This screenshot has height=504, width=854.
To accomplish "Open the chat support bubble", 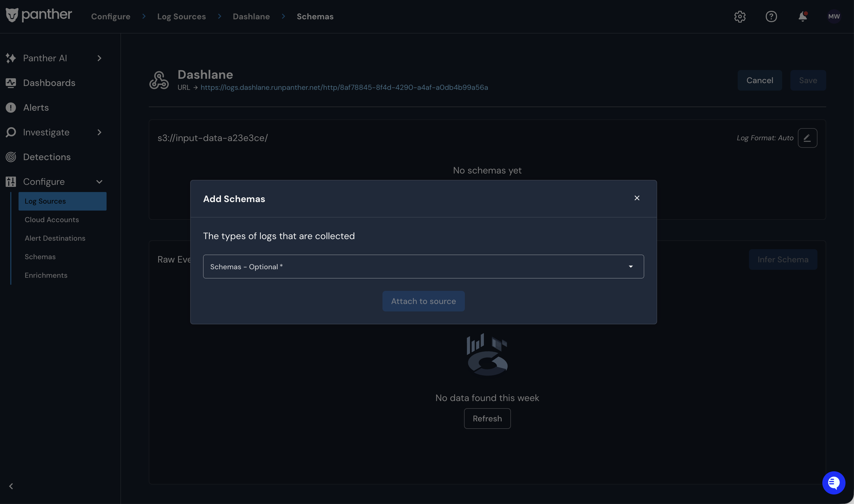I will click(834, 483).
